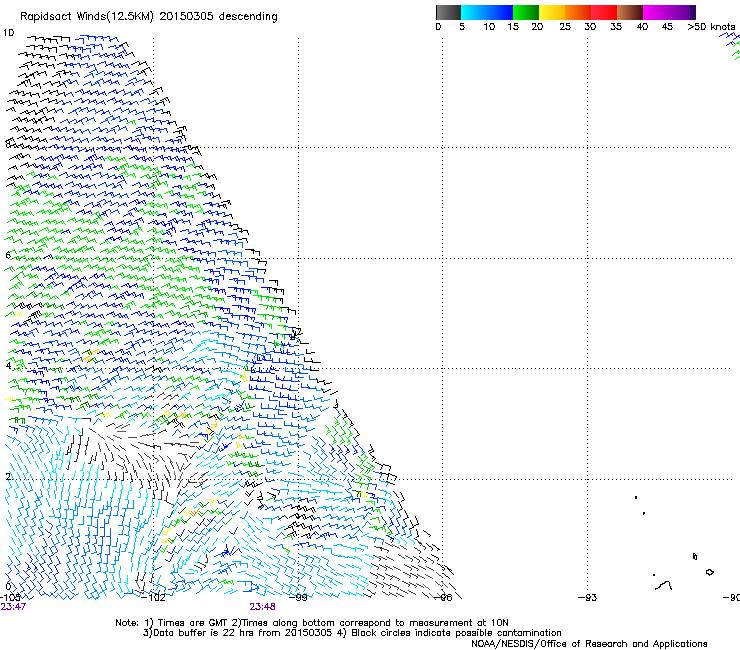Click the title 'Rapidscat Winds(12.5KM) 20150305 descending'
Screen dimensions: 740x650
[149, 17]
